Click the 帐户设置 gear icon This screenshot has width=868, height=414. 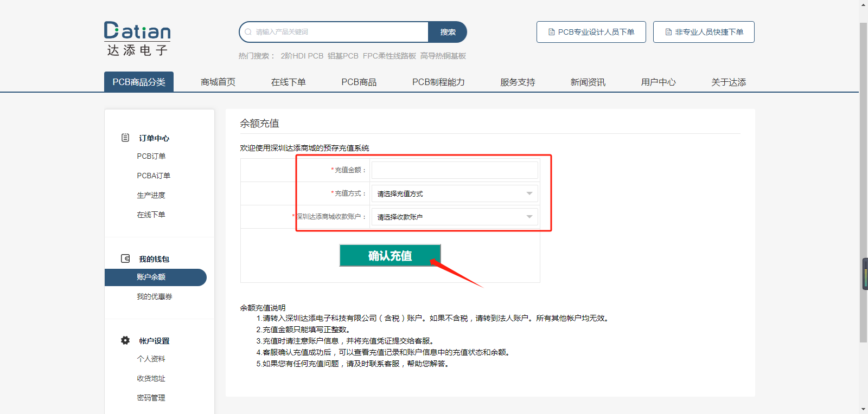(125, 340)
